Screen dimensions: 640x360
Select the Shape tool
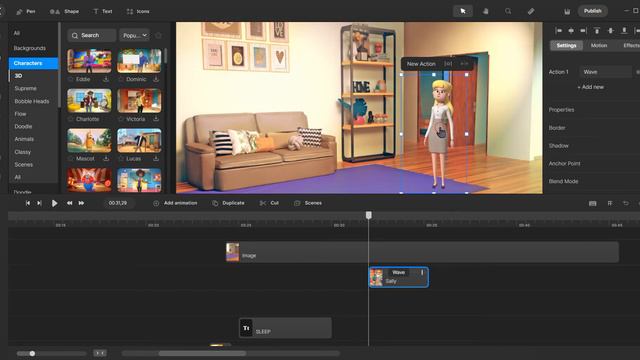tap(64, 11)
